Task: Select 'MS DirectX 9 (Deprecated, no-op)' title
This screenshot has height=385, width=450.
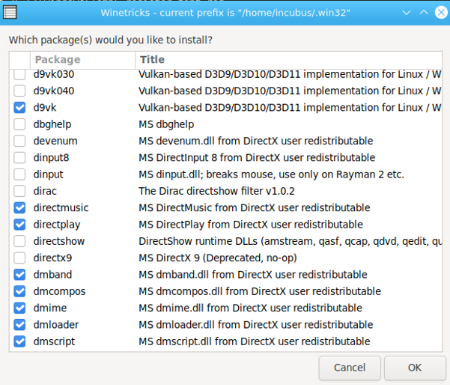Action: click(218, 258)
